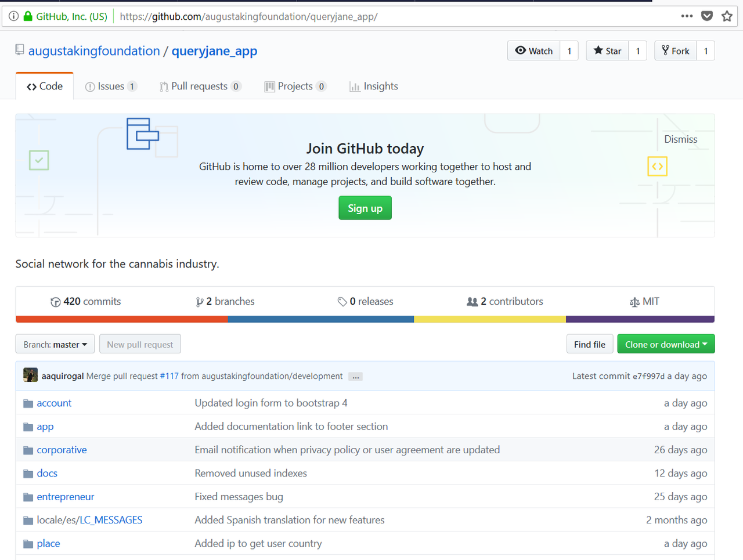Open the queryjane_app repository link
This screenshot has height=560, width=743.
click(214, 51)
